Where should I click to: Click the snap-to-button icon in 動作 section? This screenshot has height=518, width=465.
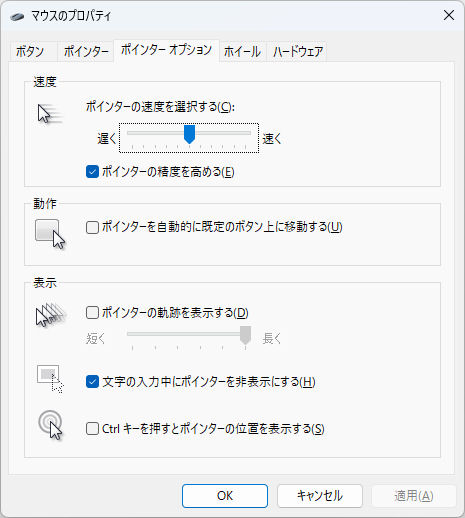coord(50,234)
